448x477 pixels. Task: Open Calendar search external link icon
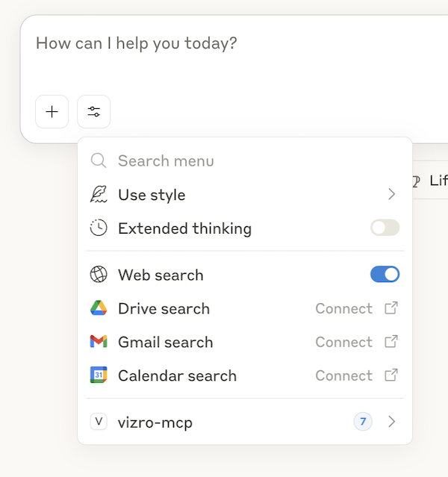click(x=391, y=375)
